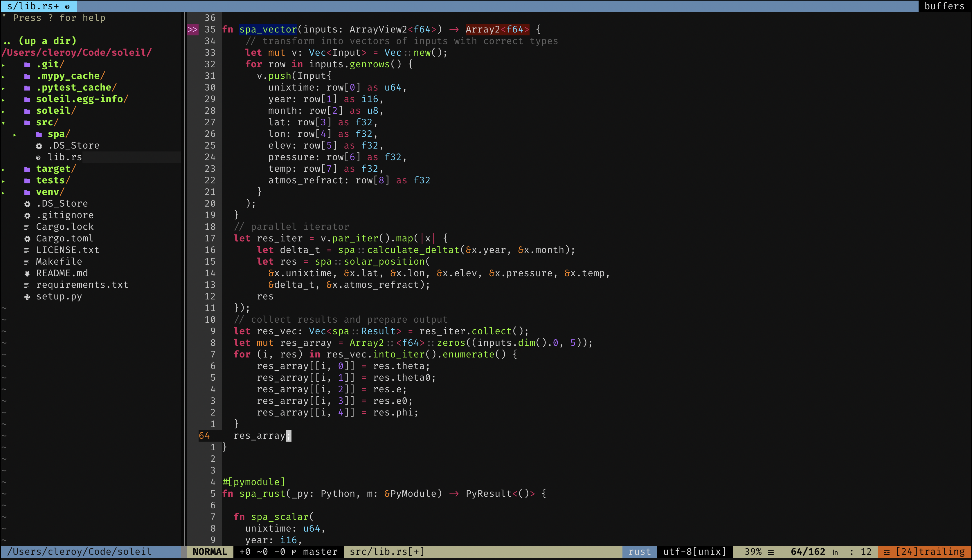Switch to the s/lib.rs+ buffer tab
Image resolution: width=972 pixels, height=560 pixels.
click(x=39, y=6)
